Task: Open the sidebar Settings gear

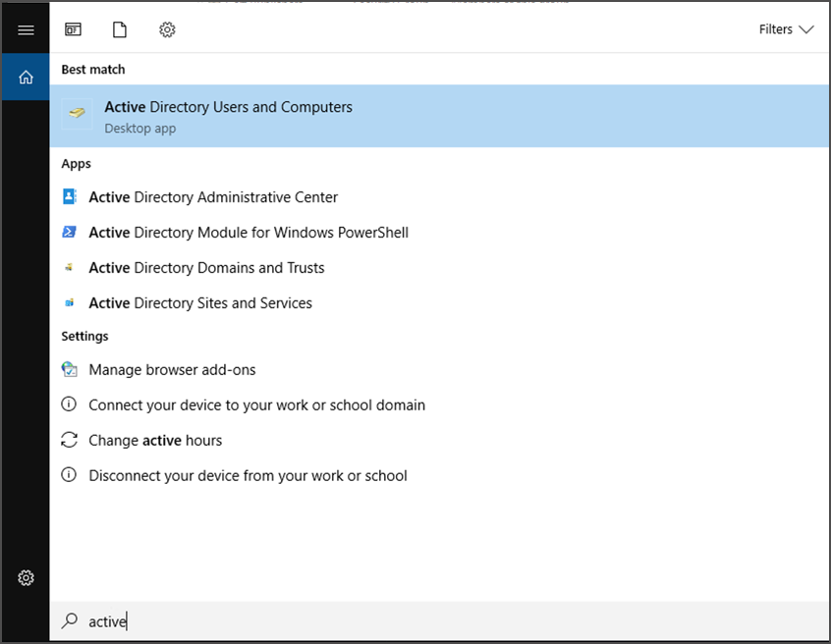Action: pos(26,577)
